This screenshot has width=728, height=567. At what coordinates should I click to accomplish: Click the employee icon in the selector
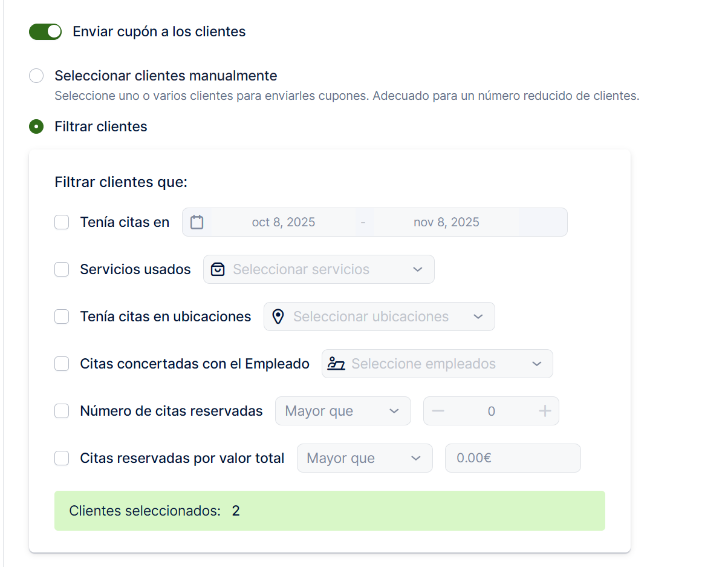coord(336,364)
